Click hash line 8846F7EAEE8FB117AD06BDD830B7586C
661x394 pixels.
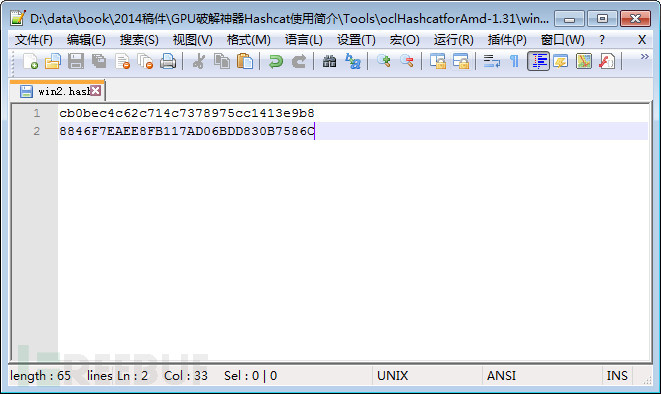[187, 131]
